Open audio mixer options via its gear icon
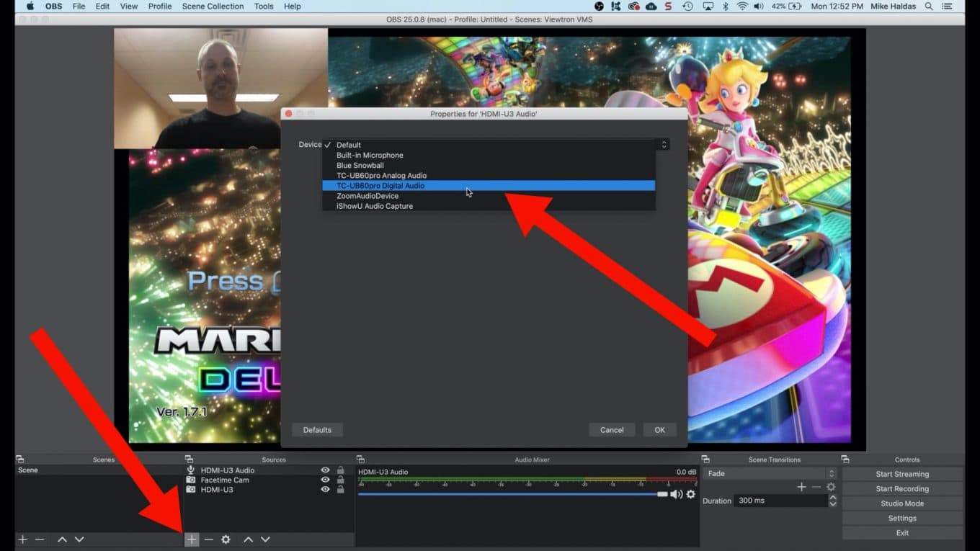 [690, 494]
